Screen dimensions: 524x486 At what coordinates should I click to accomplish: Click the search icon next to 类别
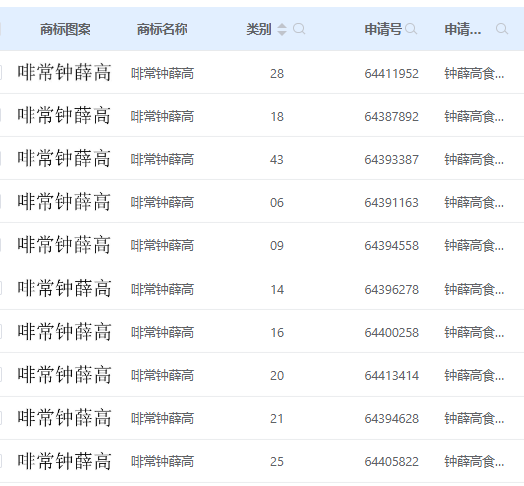(299, 29)
